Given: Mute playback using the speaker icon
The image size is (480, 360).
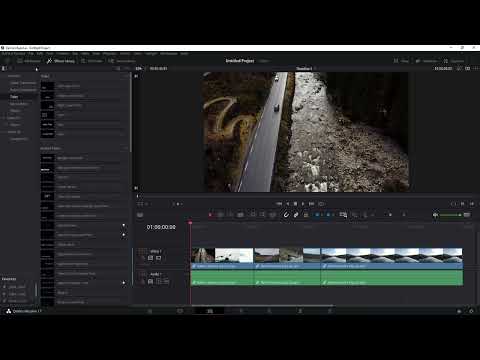Looking at the screenshot, I should [x=435, y=215].
